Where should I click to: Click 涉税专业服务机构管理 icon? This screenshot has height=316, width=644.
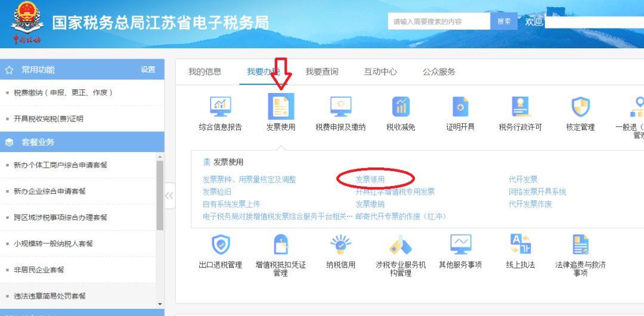(x=401, y=245)
